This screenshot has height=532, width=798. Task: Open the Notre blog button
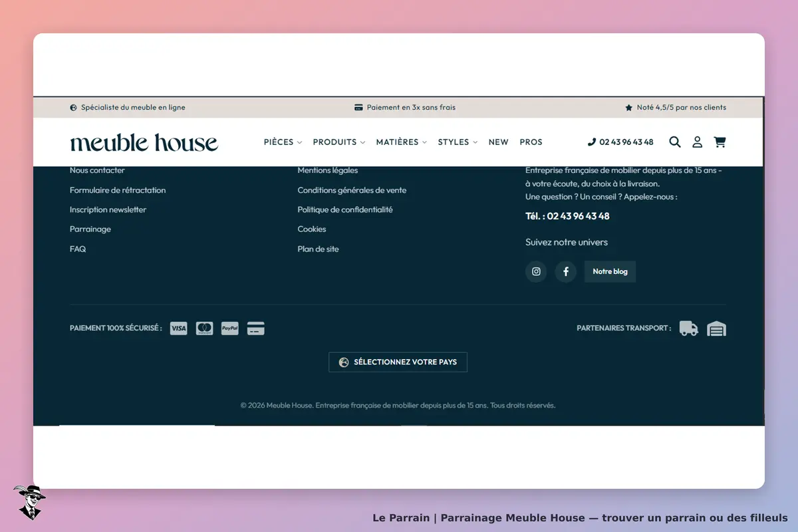[610, 271]
